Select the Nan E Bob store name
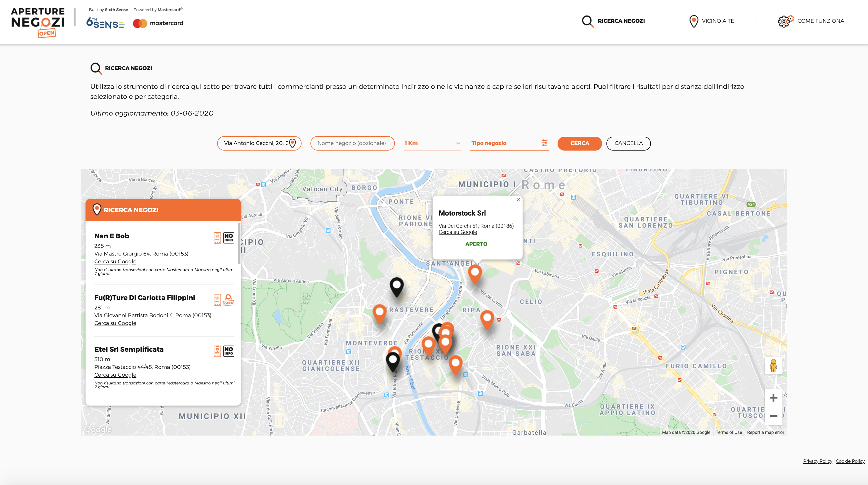Screen dimensions: 868x485 [x=112, y=236]
